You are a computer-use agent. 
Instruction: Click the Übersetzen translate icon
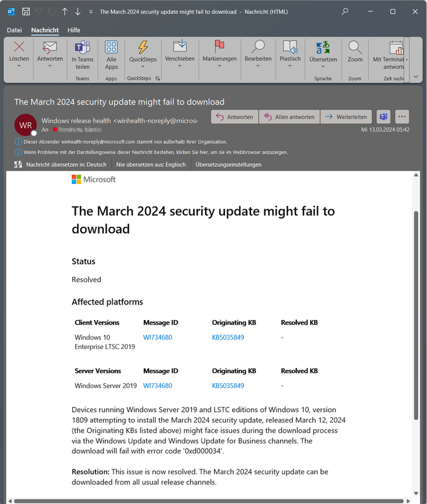pyautogui.click(x=323, y=48)
